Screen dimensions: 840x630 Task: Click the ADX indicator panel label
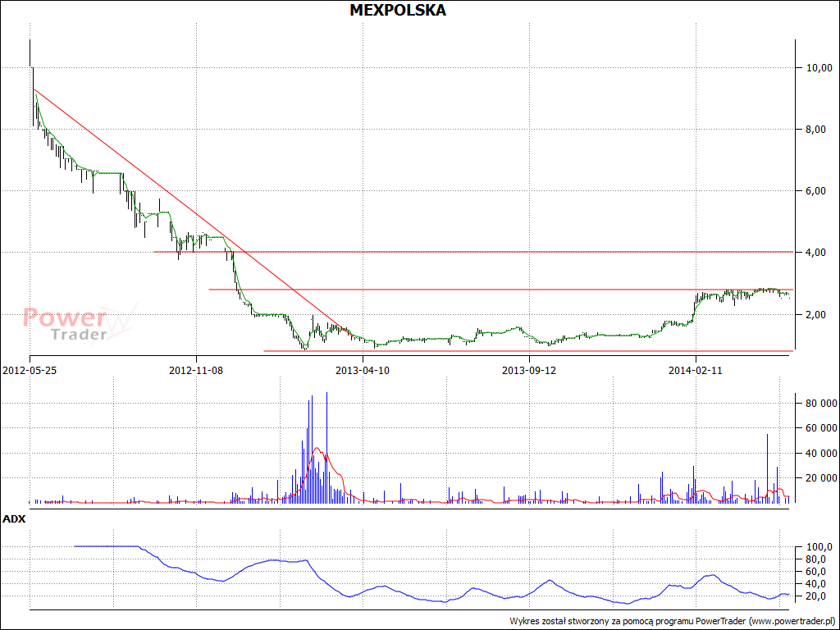coord(14,519)
